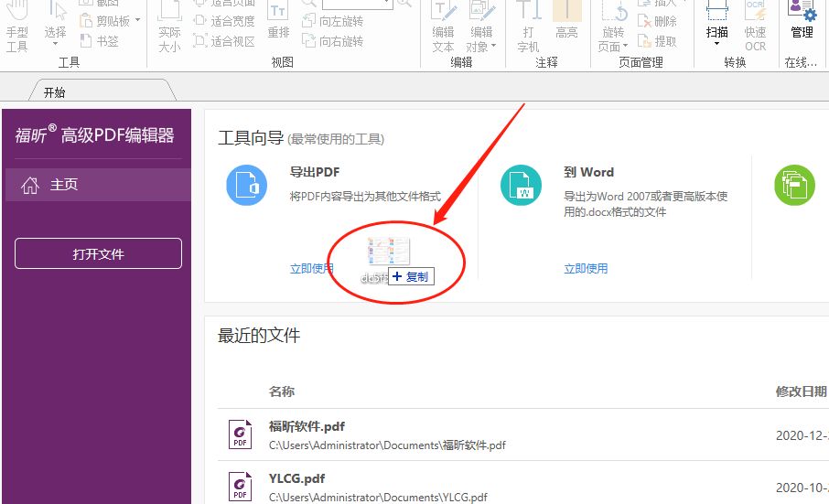Click the blue 导出PDF icon

point(246,187)
